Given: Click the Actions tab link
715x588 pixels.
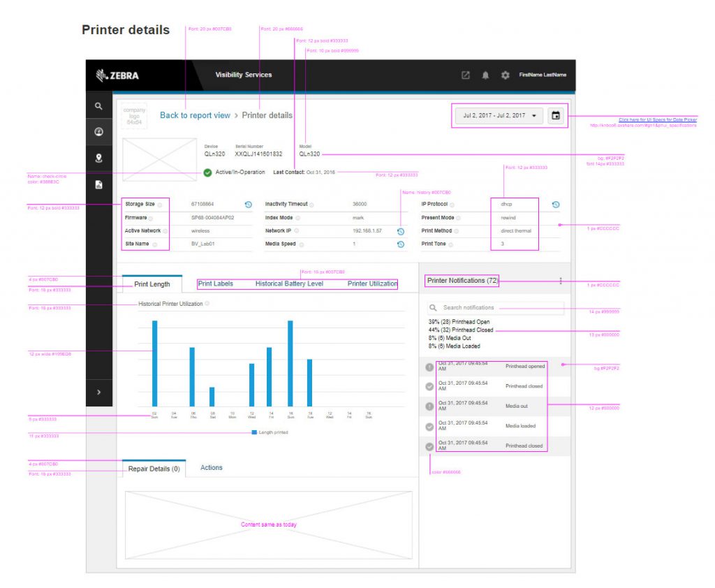Looking at the screenshot, I should coord(211,467).
